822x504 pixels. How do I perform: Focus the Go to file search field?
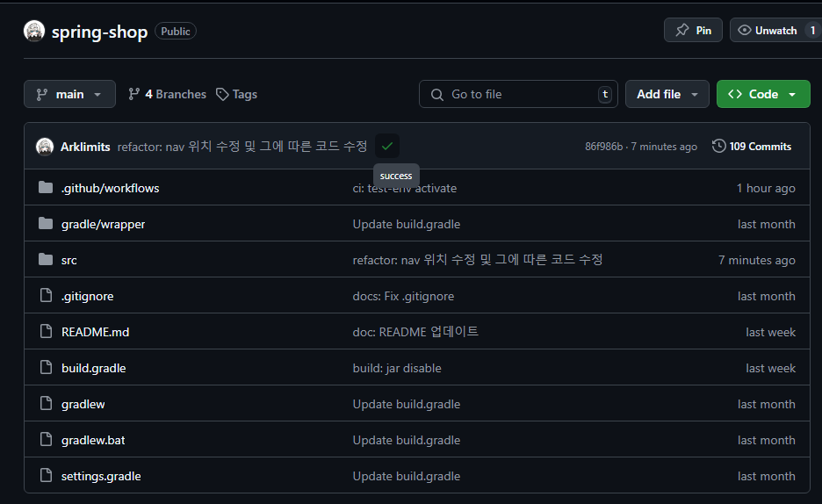(518, 94)
